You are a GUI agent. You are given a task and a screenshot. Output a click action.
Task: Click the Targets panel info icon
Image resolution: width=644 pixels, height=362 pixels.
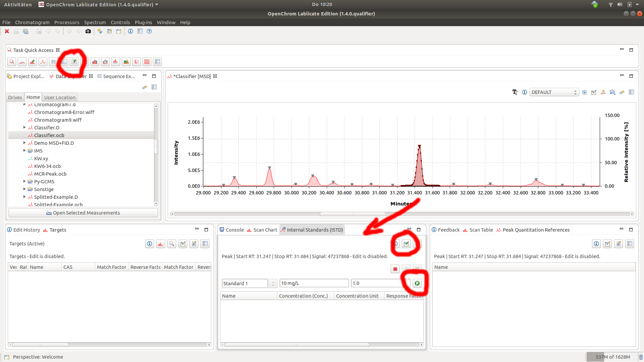150,244
